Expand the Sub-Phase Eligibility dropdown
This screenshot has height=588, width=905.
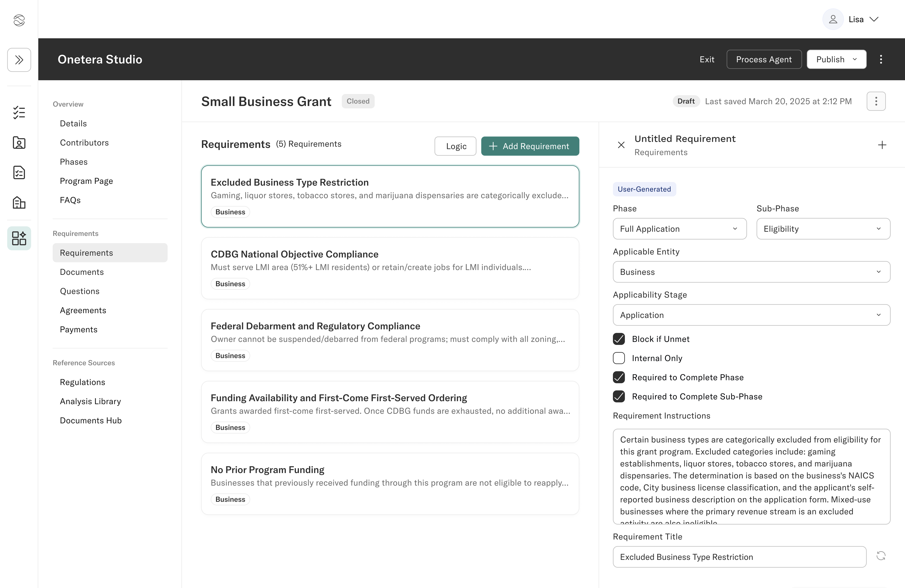point(823,229)
